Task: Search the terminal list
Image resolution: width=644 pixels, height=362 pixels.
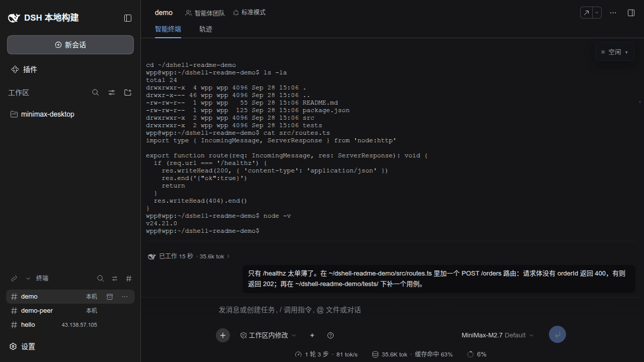Action: pos(101,278)
